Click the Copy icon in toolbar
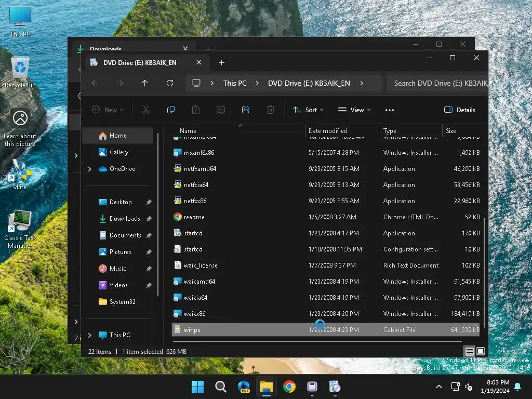The width and height of the screenshot is (532, 399). (x=170, y=110)
